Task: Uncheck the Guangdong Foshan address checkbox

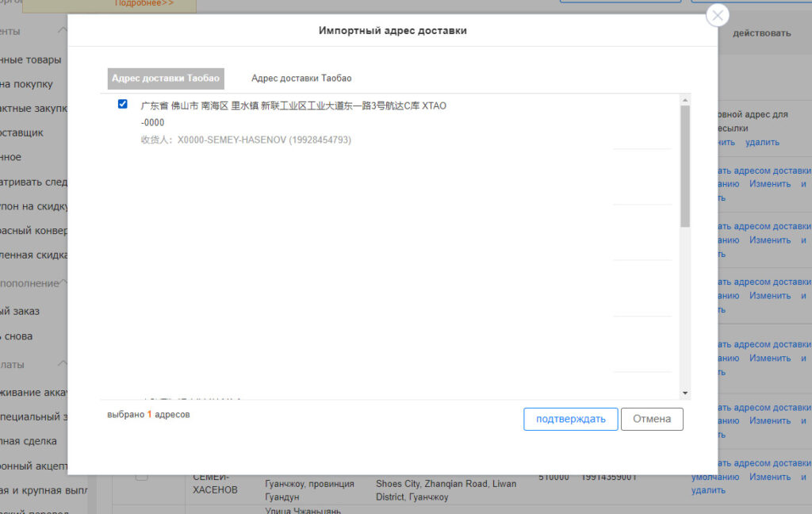Action: point(123,104)
